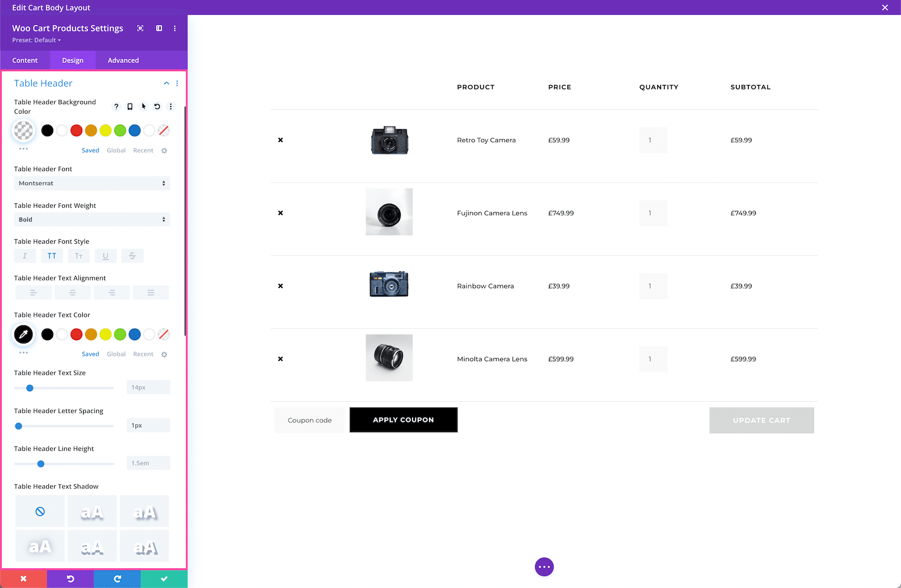Open hover state options for background color
This screenshot has width=901, height=588.
(x=144, y=106)
